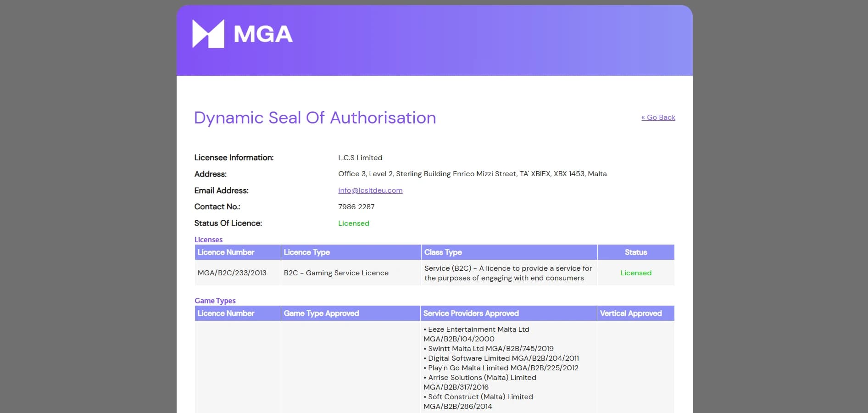The image size is (868, 413).
Task: Select the Service Providers Approved column header
Action: (471, 313)
